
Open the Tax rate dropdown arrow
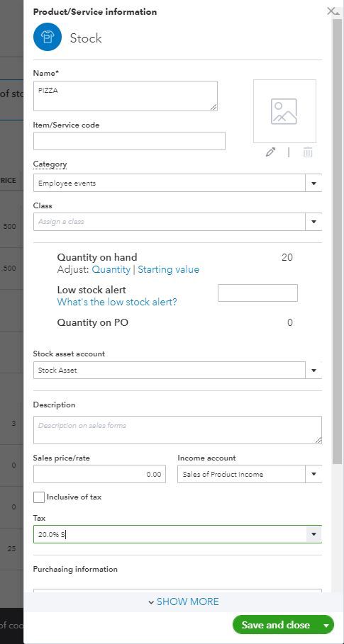pyautogui.click(x=314, y=534)
